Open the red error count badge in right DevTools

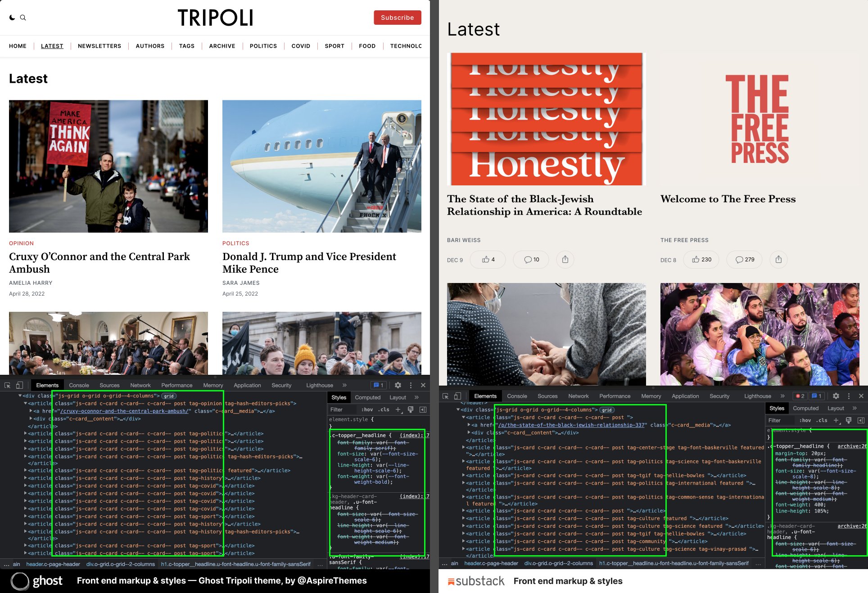800,396
